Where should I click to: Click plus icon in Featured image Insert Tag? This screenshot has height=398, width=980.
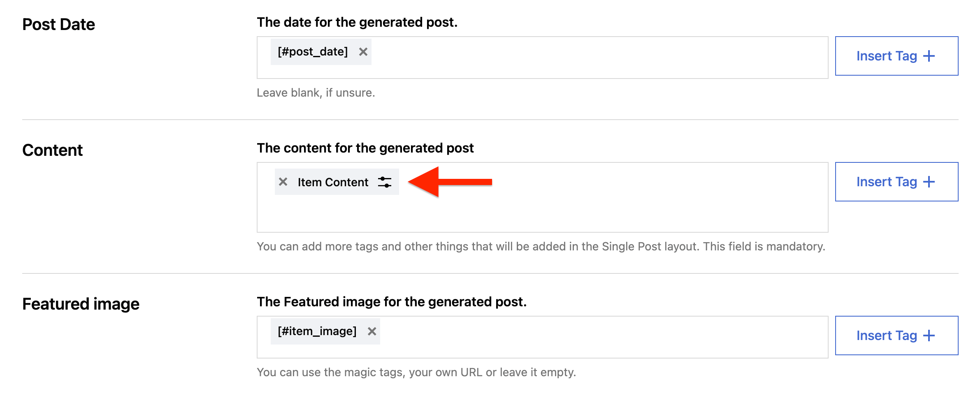[x=929, y=336]
